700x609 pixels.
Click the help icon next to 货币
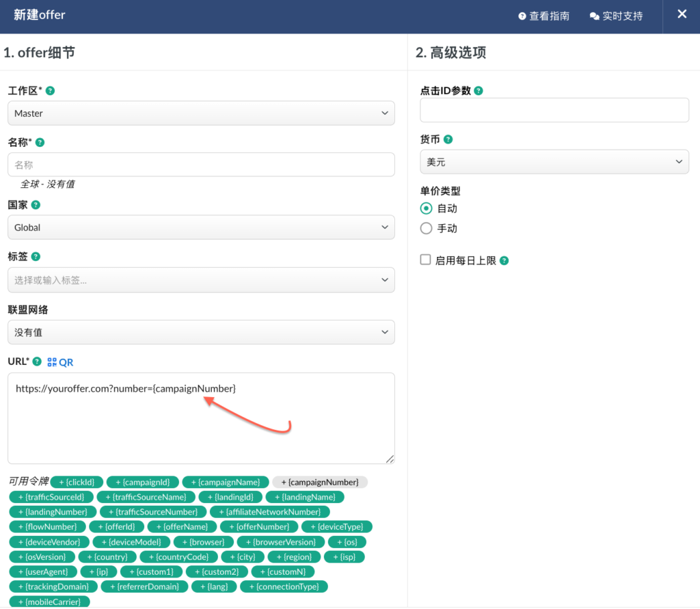(448, 139)
